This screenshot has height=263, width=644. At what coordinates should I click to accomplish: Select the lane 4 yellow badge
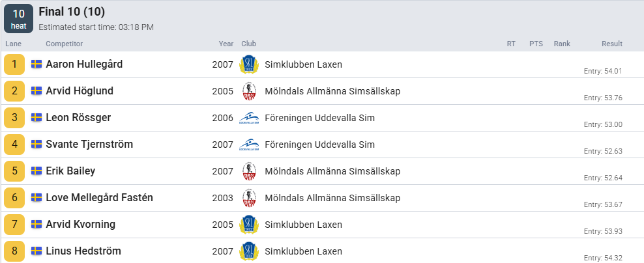(14, 145)
